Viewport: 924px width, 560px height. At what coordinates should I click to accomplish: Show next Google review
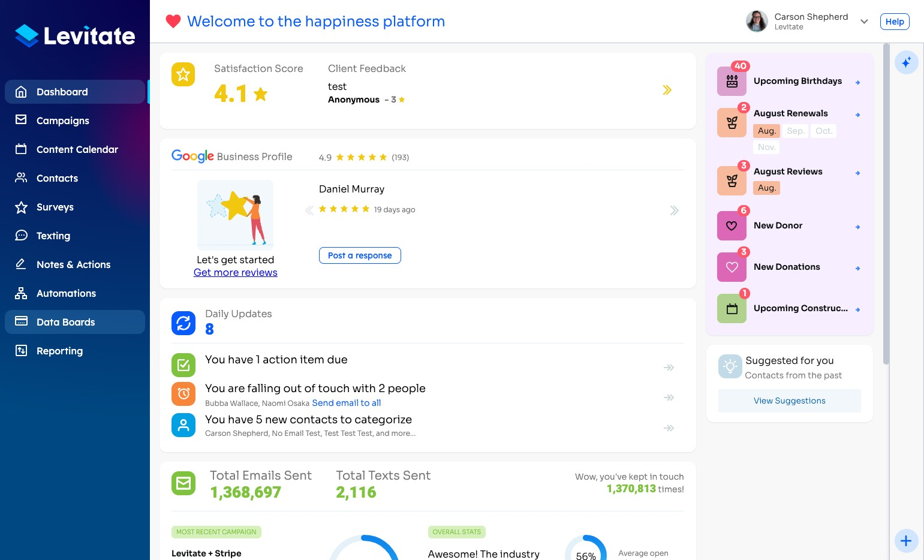tap(675, 210)
